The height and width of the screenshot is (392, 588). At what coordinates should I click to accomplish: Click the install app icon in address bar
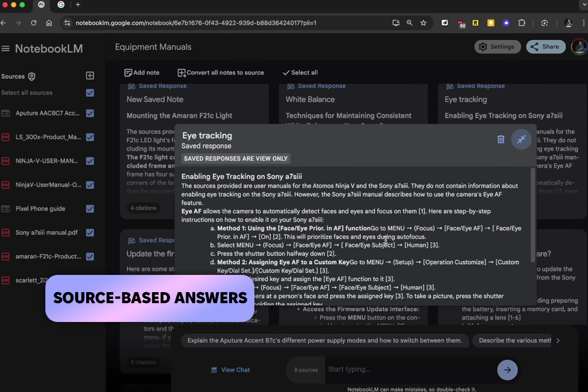coord(396,23)
